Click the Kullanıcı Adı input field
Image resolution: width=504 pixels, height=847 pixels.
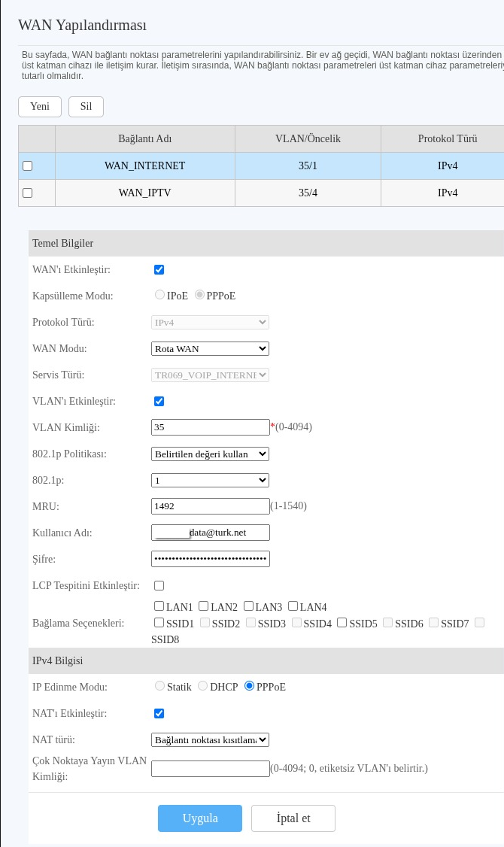click(210, 533)
